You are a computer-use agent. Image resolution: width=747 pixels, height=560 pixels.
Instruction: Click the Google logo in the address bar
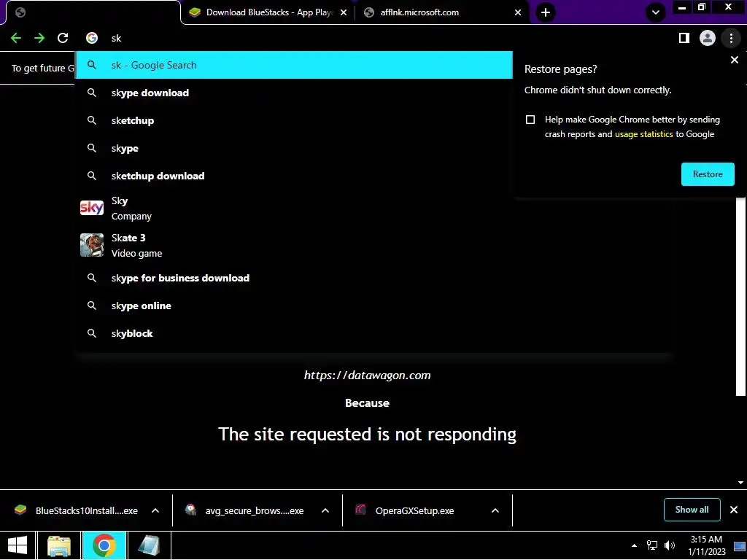pyautogui.click(x=92, y=38)
